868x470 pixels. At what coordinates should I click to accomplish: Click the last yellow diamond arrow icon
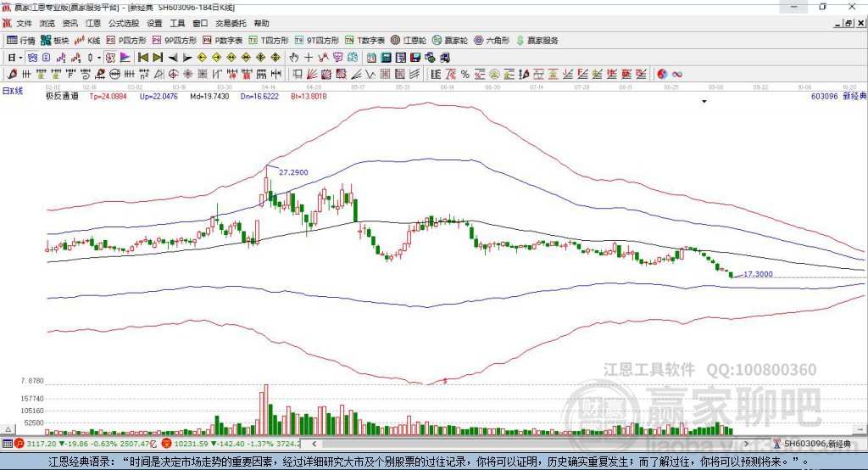[275, 58]
